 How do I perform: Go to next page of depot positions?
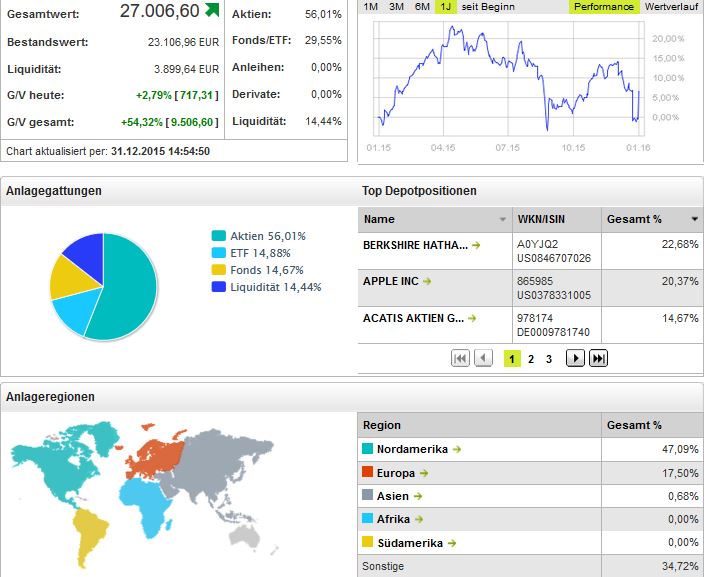point(575,359)
